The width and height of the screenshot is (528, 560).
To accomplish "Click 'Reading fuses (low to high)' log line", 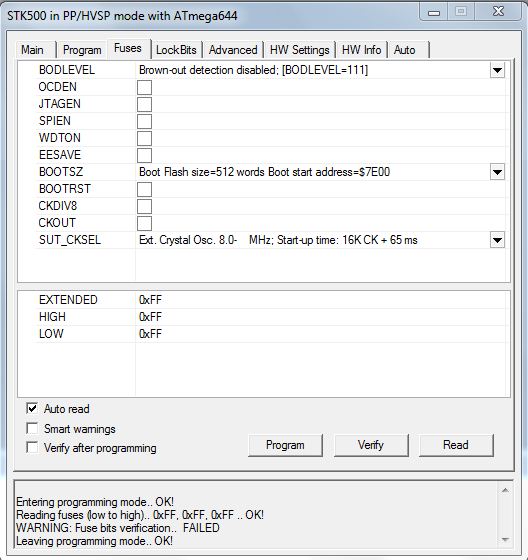I will point(140,515).
